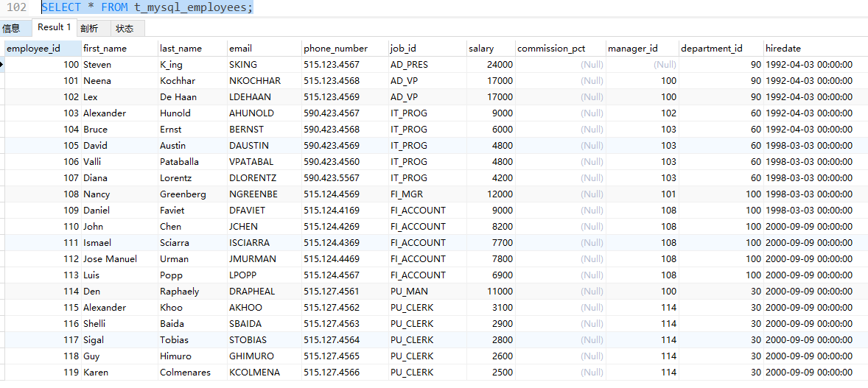Click the AD_PRES job cell
Screen dimensions: 868x388
tap(427, 64)
